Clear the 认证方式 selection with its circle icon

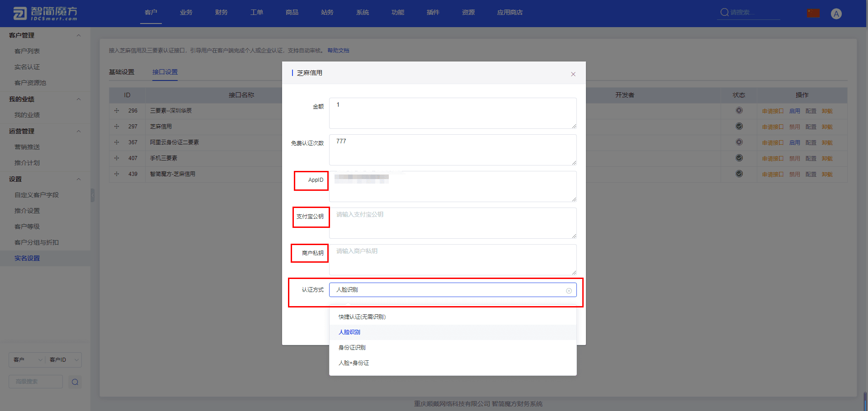pos(569,291)
